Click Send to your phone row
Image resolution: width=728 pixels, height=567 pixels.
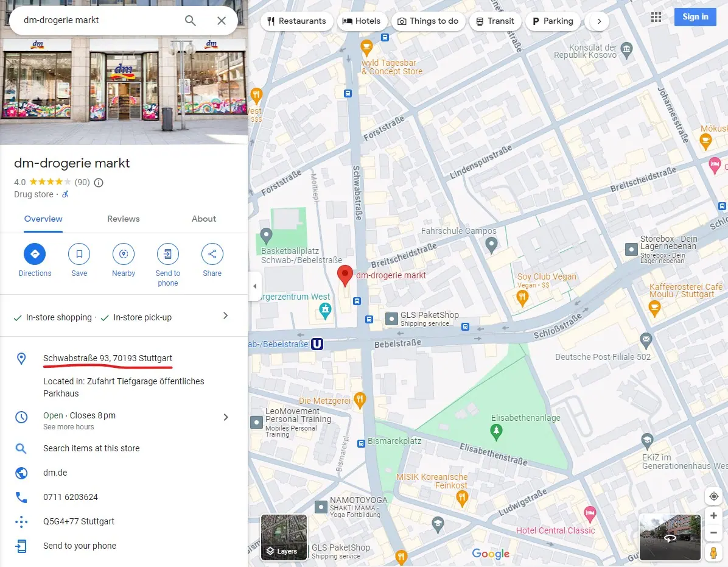tap(124, 546)
